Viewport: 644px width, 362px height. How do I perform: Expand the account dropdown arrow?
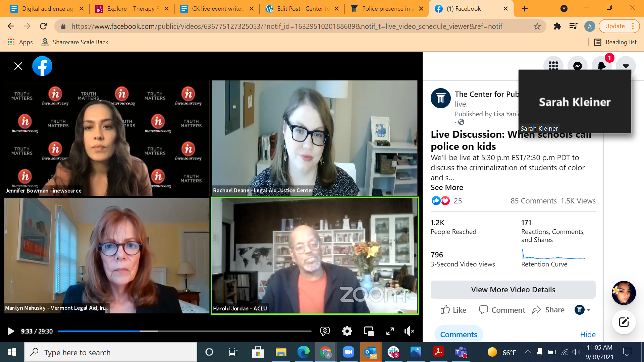pyautogui.click(x=626, y=66)
